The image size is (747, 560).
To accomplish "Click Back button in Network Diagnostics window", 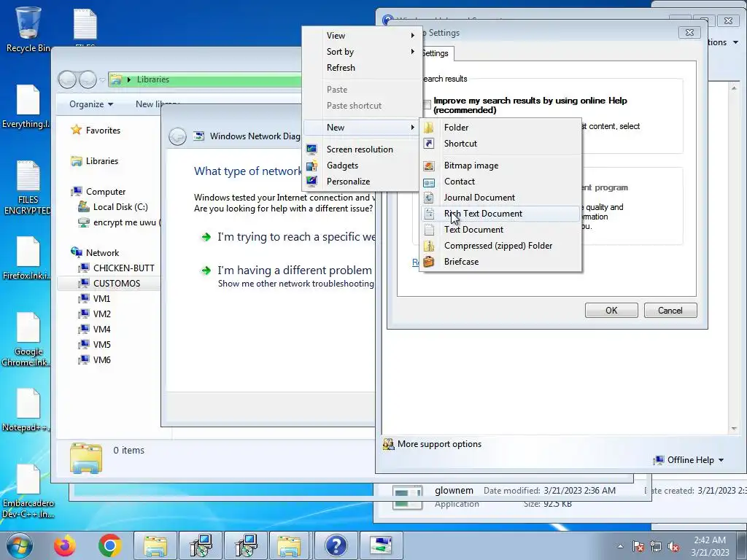I will 178,136.
